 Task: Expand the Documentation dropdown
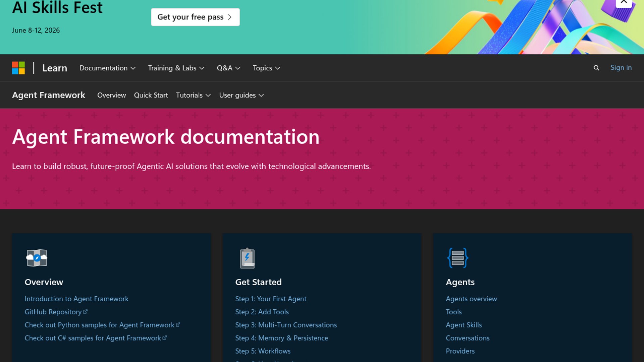[107, 68]
